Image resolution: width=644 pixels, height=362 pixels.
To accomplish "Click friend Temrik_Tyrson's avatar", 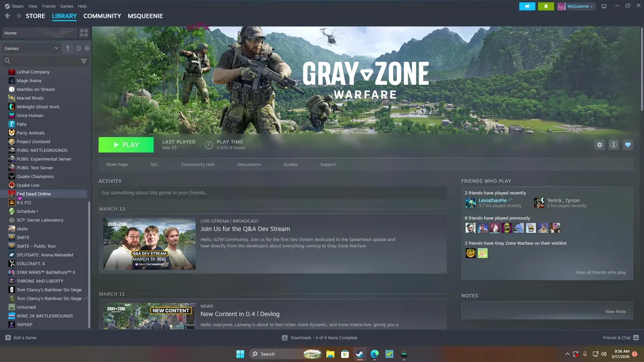I will tap(539, 203).
